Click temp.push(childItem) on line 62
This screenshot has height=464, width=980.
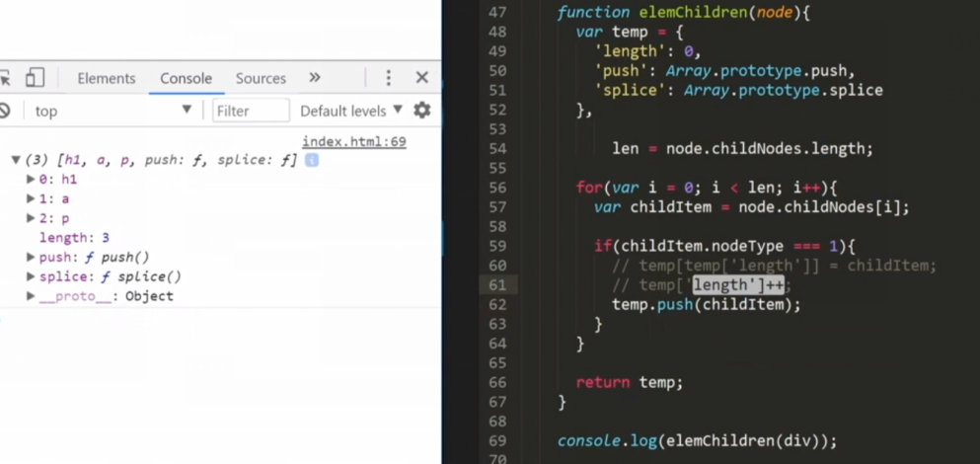(707, 304)
